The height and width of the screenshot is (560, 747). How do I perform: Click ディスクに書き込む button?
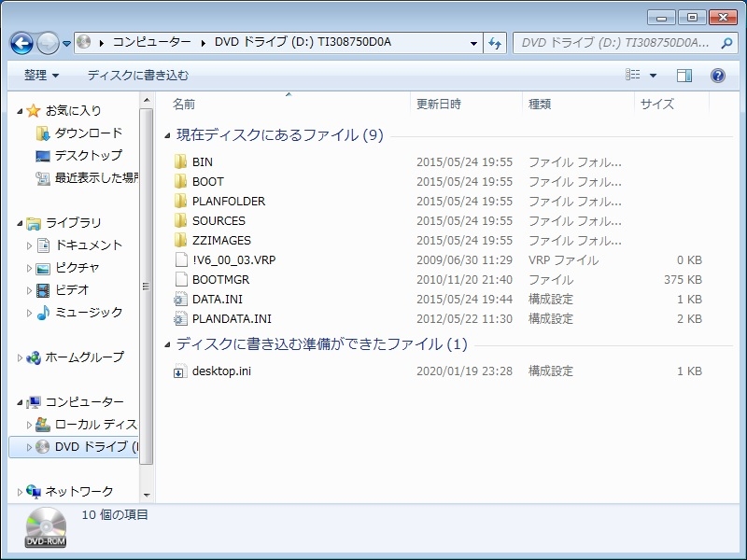[137, 76]
